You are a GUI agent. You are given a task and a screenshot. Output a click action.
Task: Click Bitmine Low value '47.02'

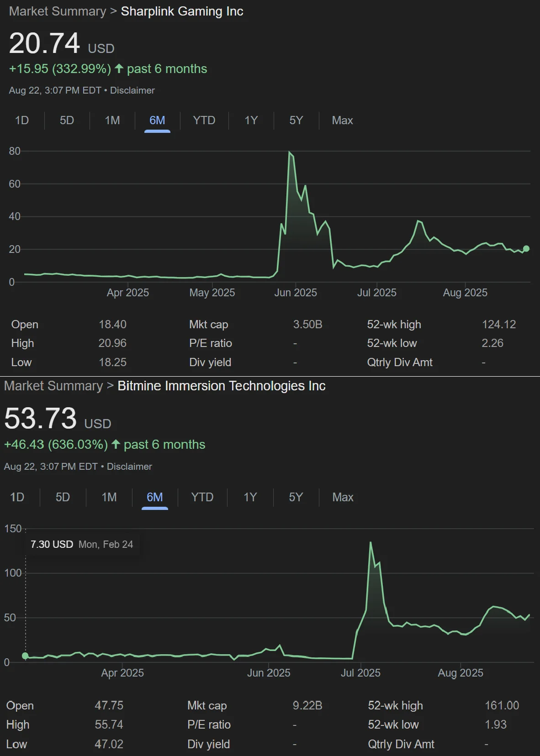coord(109,744)
